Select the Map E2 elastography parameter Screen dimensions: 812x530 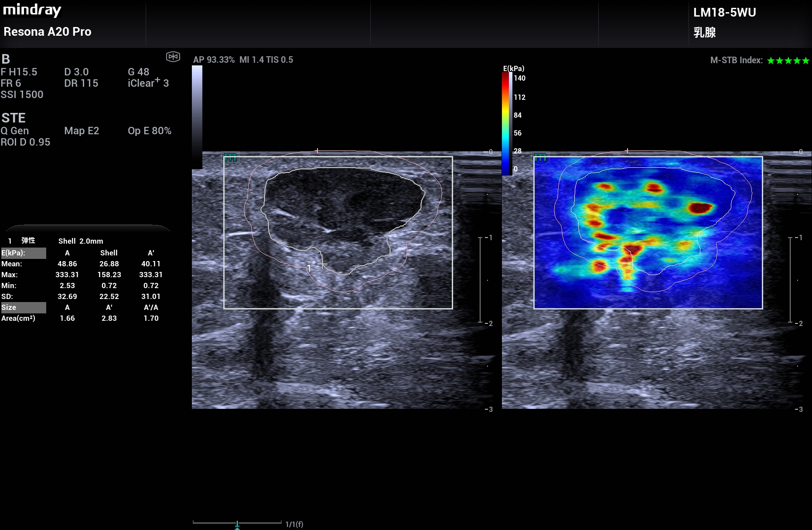pyautogui.click(x=82, y=131)
